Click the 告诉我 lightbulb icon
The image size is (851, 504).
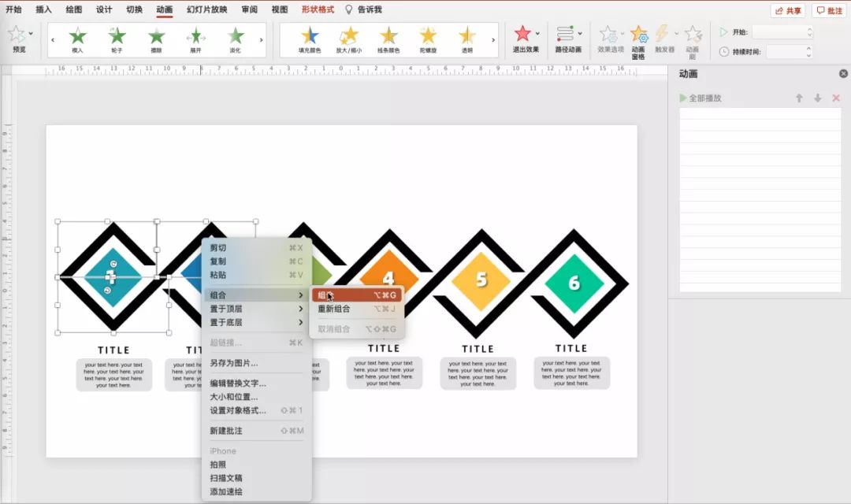click(348, 9)
